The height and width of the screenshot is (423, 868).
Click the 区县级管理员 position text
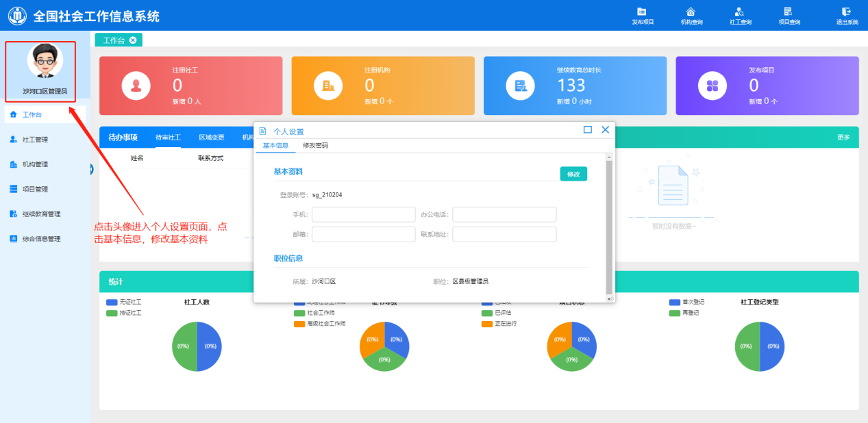tap(471, 281)
